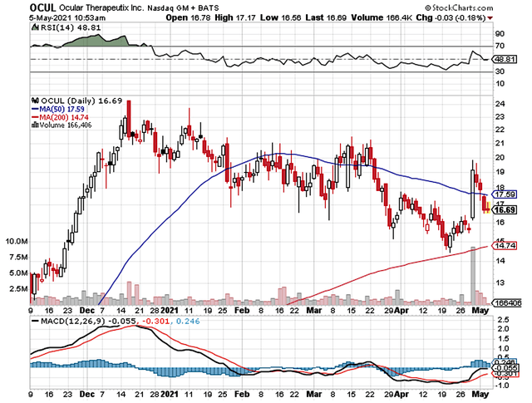Click the blue MA(50) line swatch in the legend

(35, 109)
